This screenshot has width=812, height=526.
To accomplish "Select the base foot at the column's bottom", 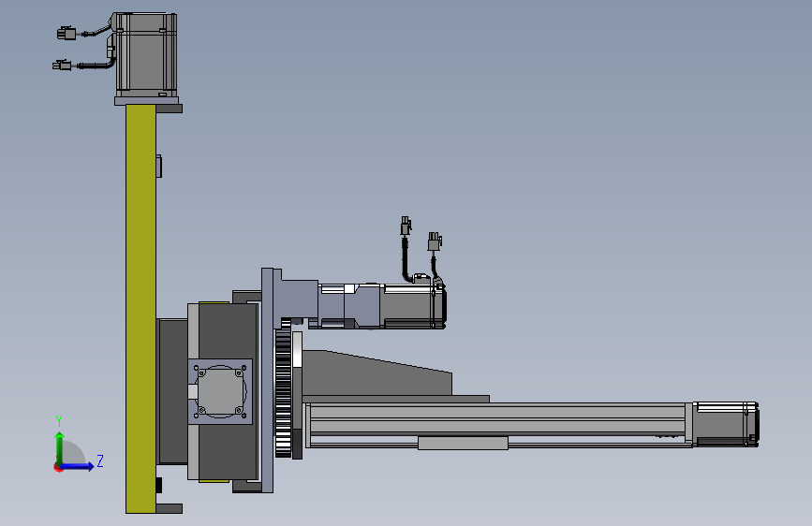I will pos(169,508).
